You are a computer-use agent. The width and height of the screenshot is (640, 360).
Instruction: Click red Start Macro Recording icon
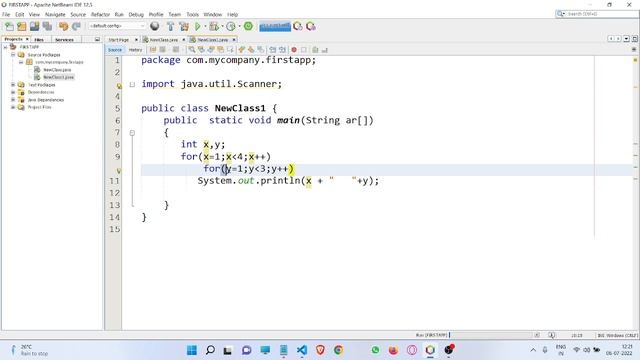294,50
